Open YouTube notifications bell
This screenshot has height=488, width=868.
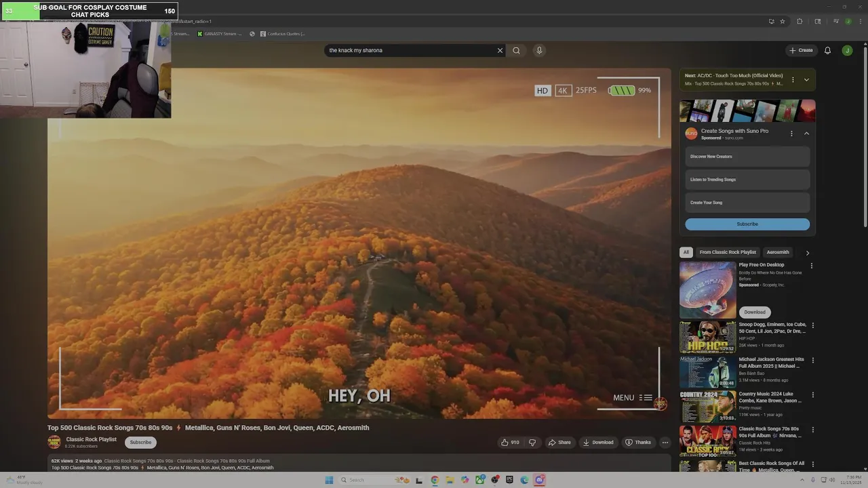(827, 50)
